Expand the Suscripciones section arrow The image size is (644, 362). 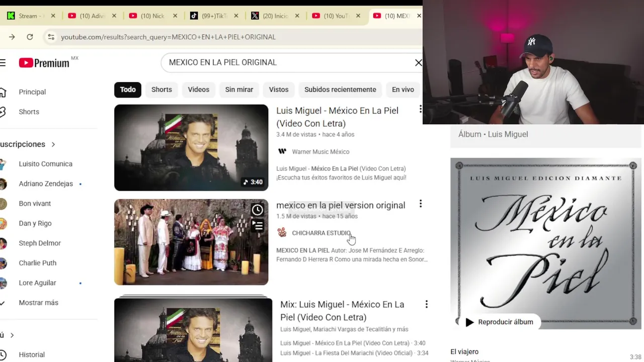(x=53, y=144)
